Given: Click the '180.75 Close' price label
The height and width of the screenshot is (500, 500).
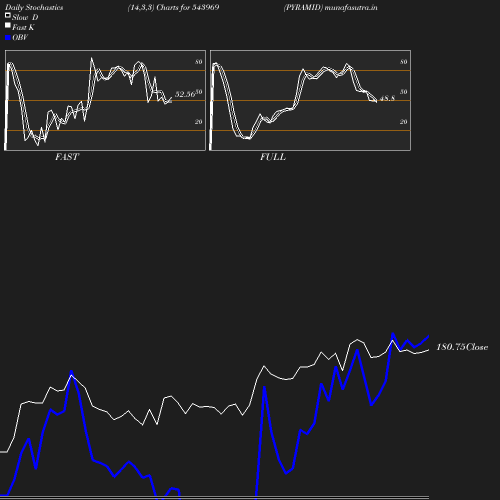Looking at the screenshot, I should 462,347.
